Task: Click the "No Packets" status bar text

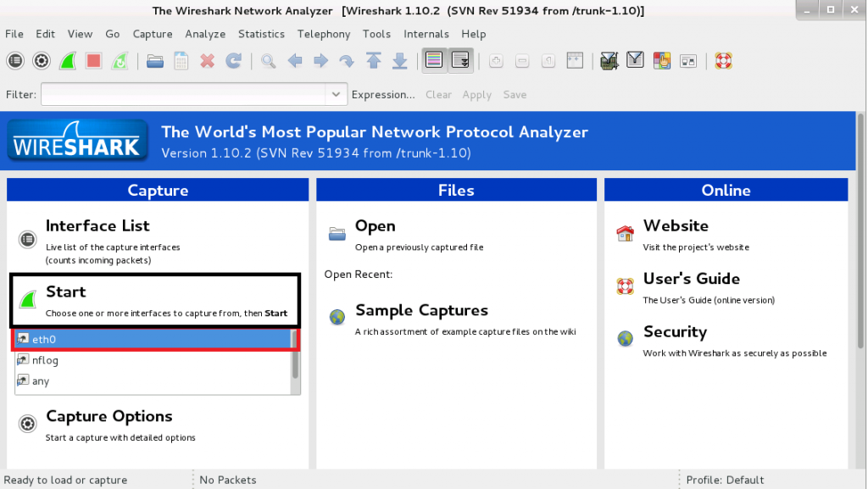Action: [227, 481]
